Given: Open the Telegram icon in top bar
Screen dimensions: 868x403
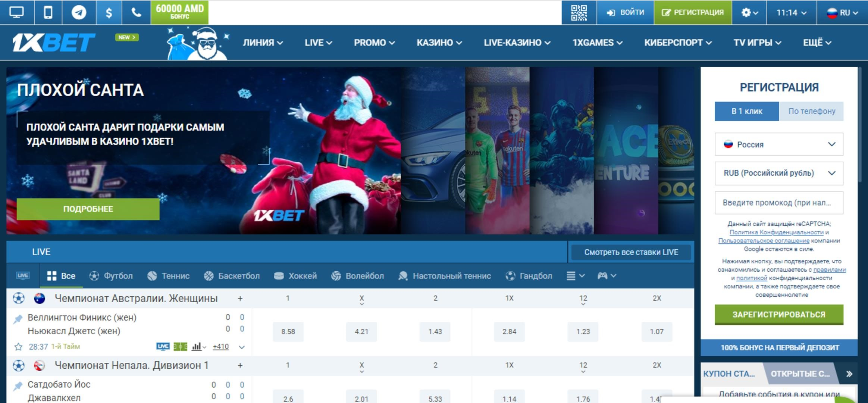Looking at the screenshot, I should (79, 12).
